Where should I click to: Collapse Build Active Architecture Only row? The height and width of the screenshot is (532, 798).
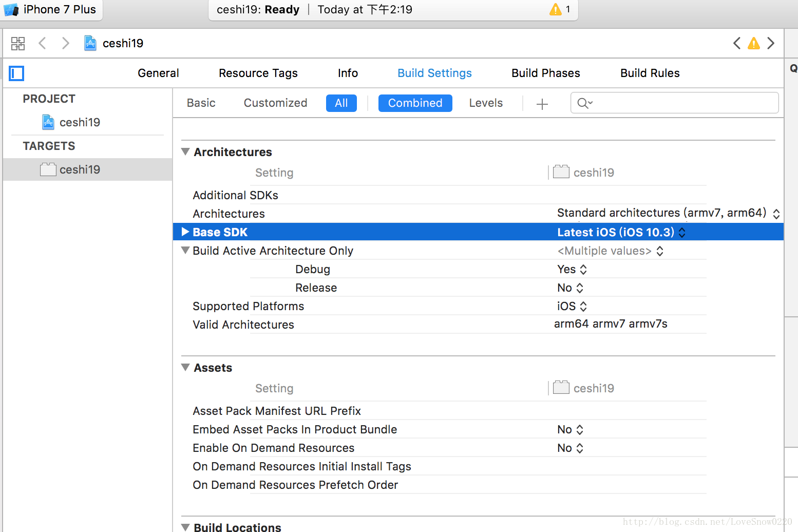click(185, 250)
